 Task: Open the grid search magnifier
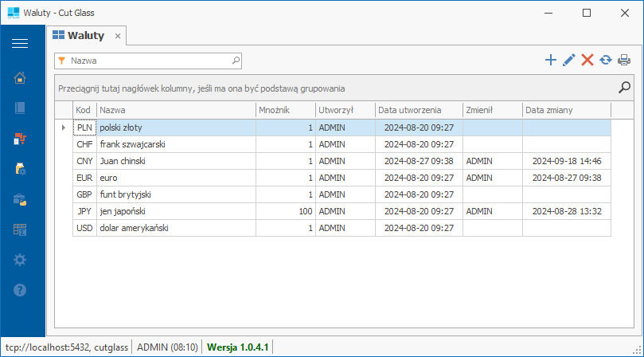625,88
